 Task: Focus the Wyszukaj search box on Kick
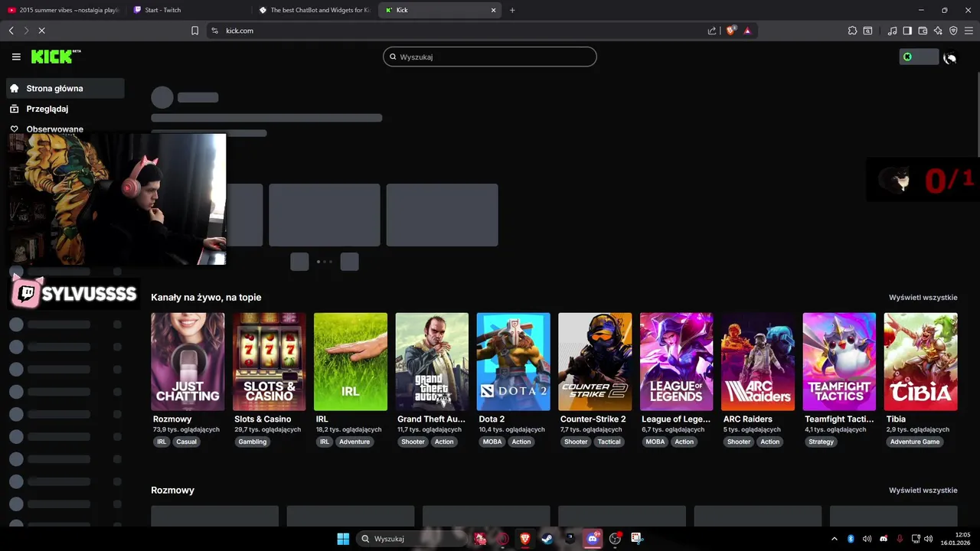point(490,57)
